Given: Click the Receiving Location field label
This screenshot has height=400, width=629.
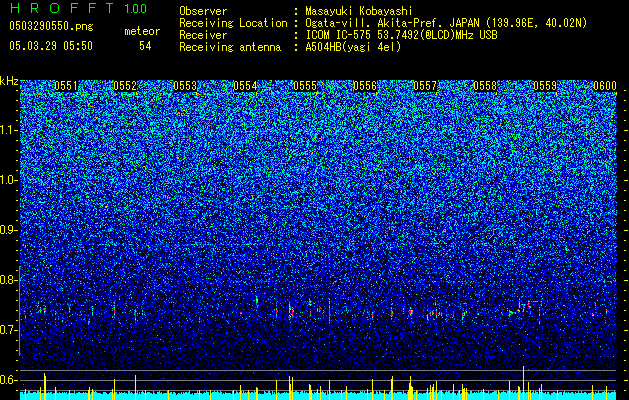Looking at the screenshot, I should pos(233,23).
